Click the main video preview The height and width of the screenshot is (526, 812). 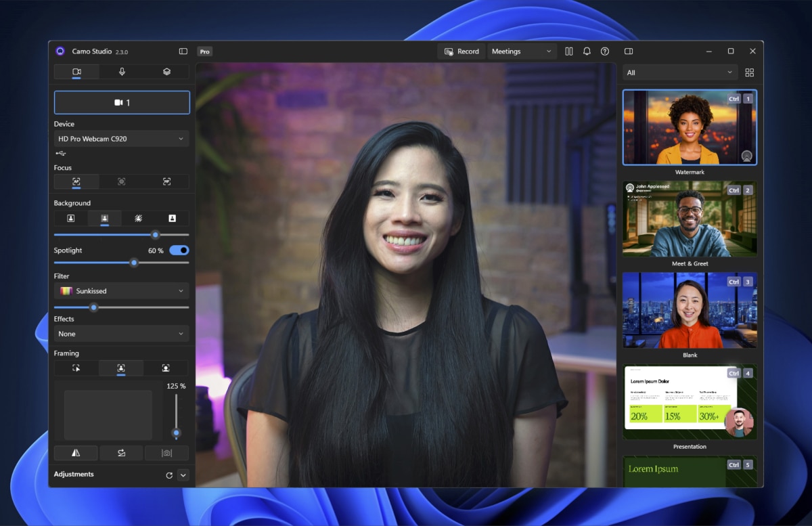406,275
